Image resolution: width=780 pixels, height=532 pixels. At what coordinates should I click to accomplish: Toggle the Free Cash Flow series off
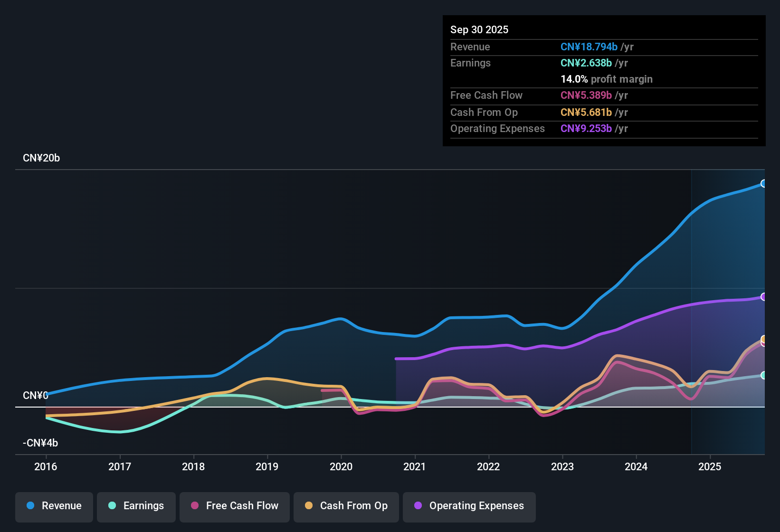pyautogui.click(x=234, y=506)
